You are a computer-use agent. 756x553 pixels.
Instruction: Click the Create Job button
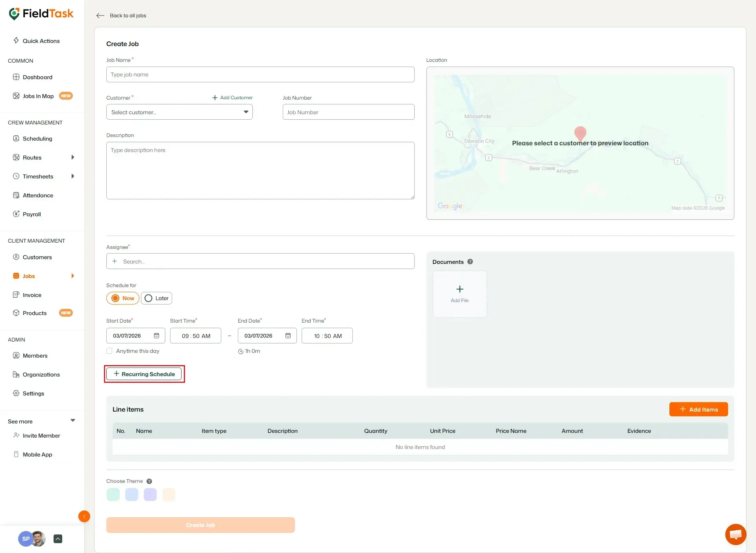(200, 525)
